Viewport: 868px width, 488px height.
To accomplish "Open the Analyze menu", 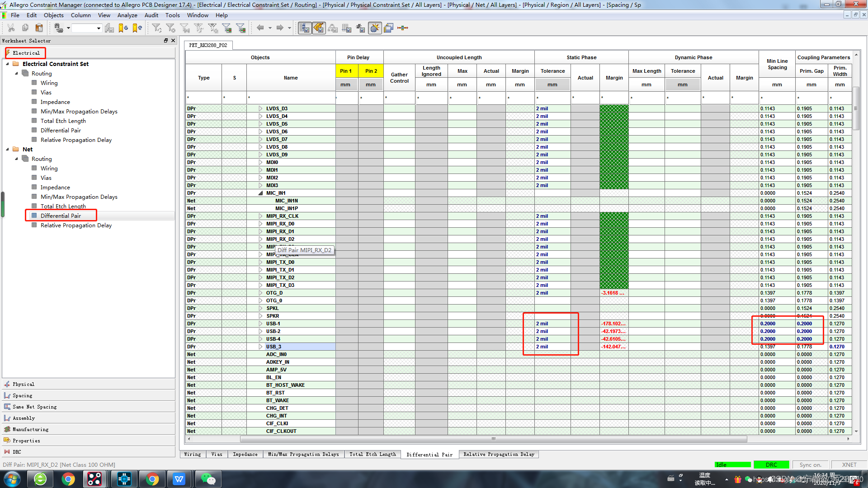I will click(127, 15).
